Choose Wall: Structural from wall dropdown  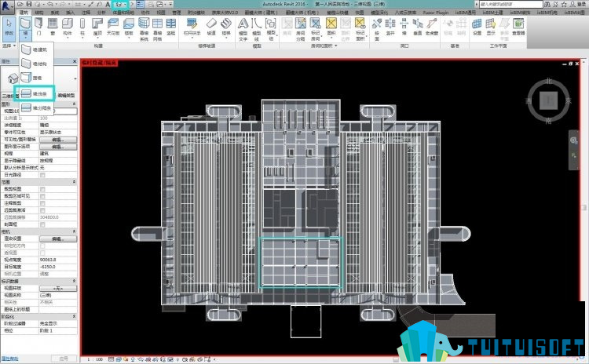[36, 64]
